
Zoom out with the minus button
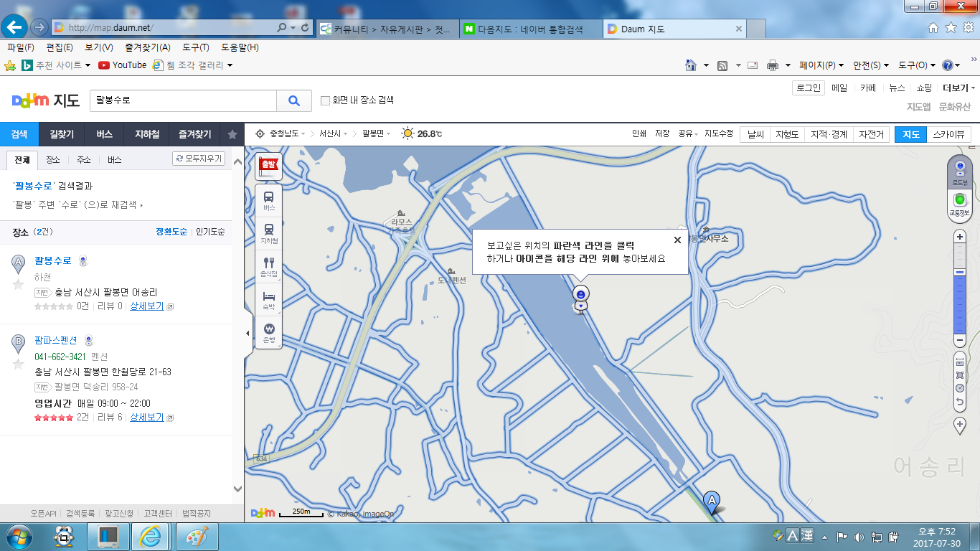[960, 339]
